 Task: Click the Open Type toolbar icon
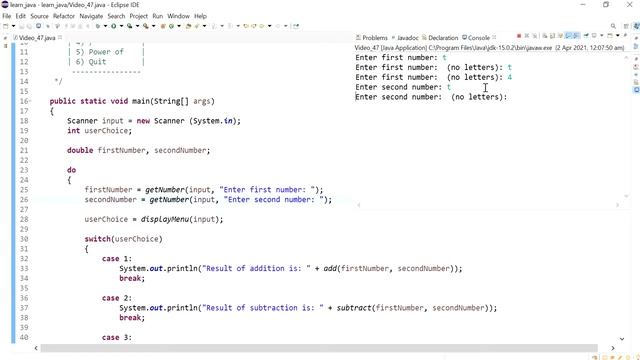coord(188,26)
